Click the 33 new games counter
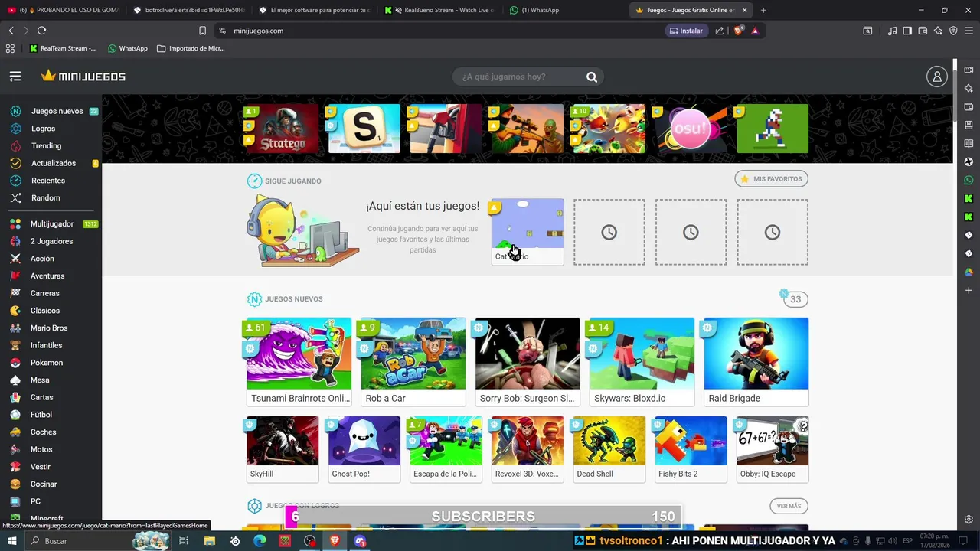Image resolution: width=980 pixels, height=551 pixels. coord(795,299)
